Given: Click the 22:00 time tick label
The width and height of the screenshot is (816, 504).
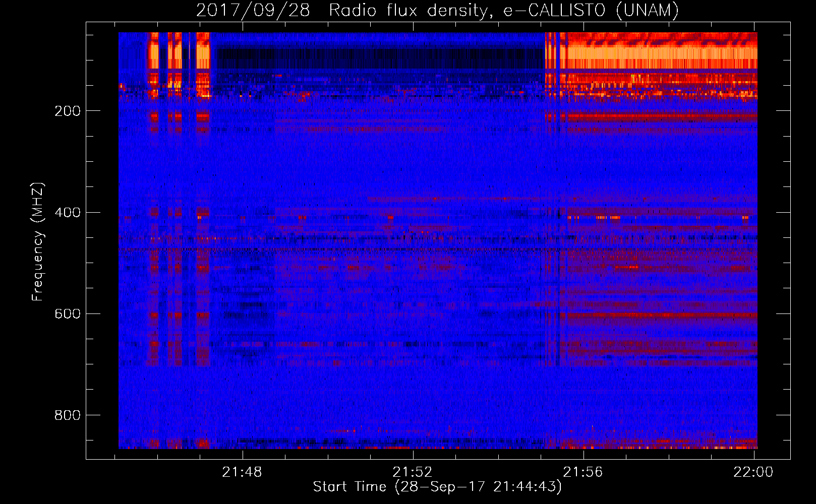Looking at the screenshot, I should (753, 472).
